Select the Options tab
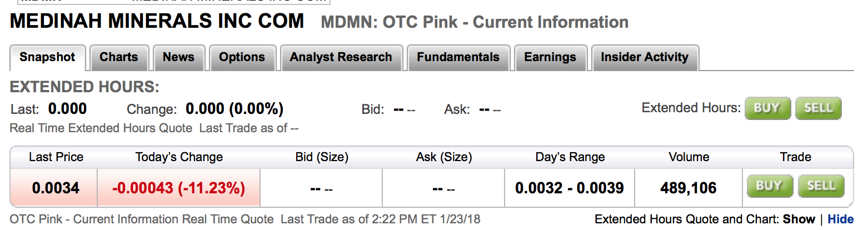Viewport: 868px width, 230px height. coord(242,57)
